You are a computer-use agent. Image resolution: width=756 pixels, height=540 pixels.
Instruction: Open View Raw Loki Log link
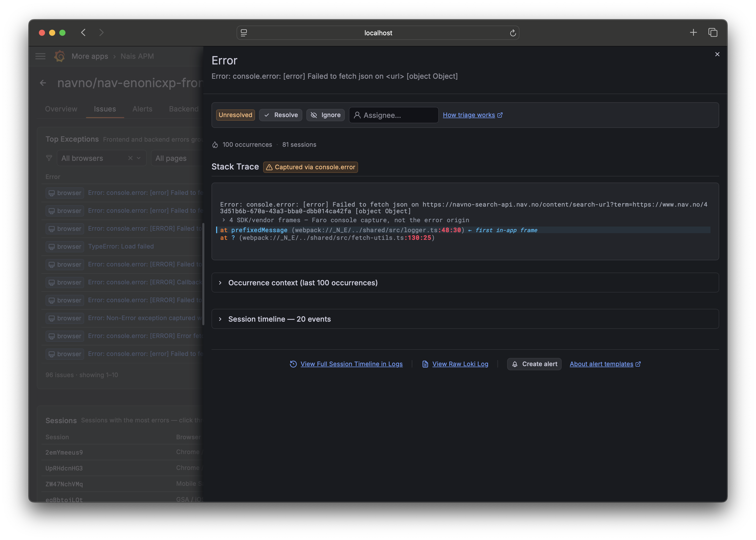[460, 364]
